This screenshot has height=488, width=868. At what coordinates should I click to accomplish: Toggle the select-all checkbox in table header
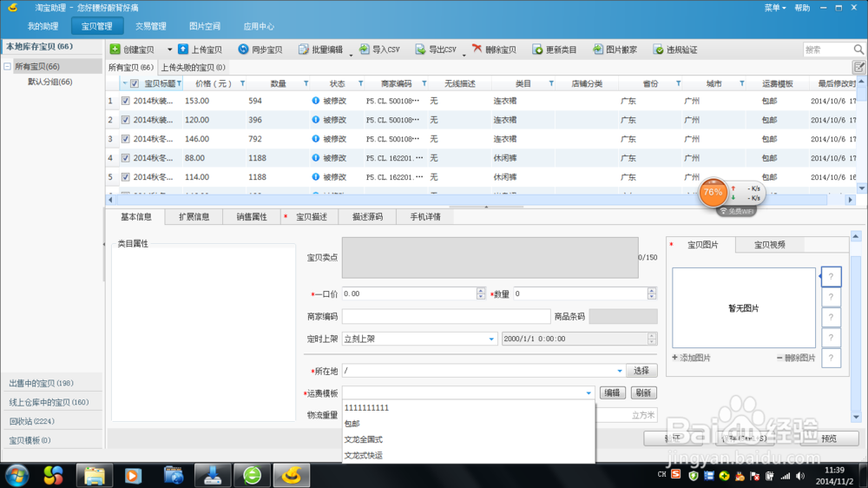(x=135, y=83)
